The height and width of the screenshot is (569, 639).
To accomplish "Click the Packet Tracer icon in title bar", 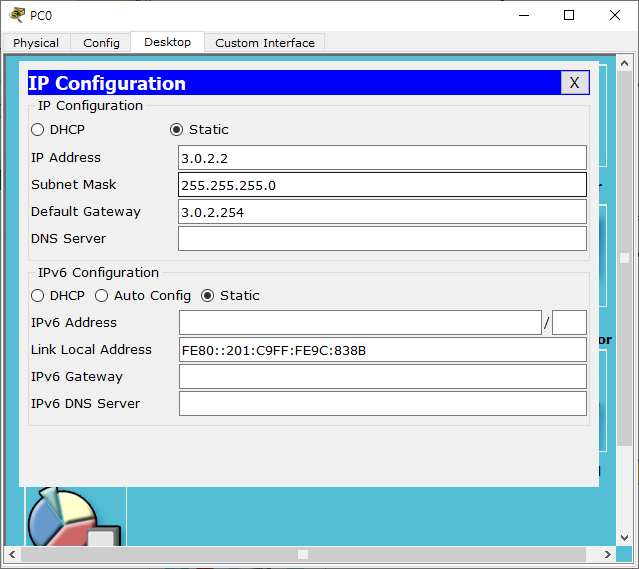I will [16, 15].
